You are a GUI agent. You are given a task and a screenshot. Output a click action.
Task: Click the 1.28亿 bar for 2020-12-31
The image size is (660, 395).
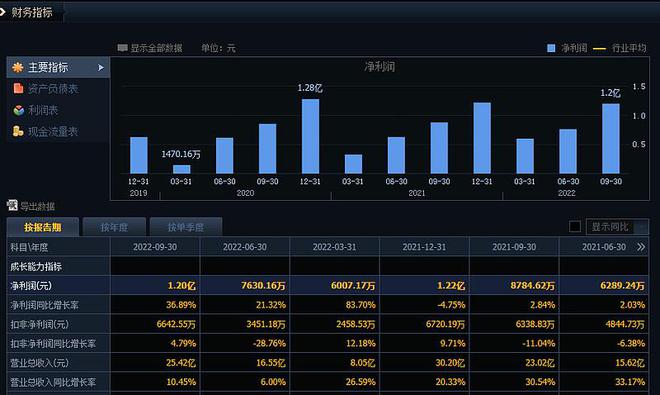pos(310,136)
